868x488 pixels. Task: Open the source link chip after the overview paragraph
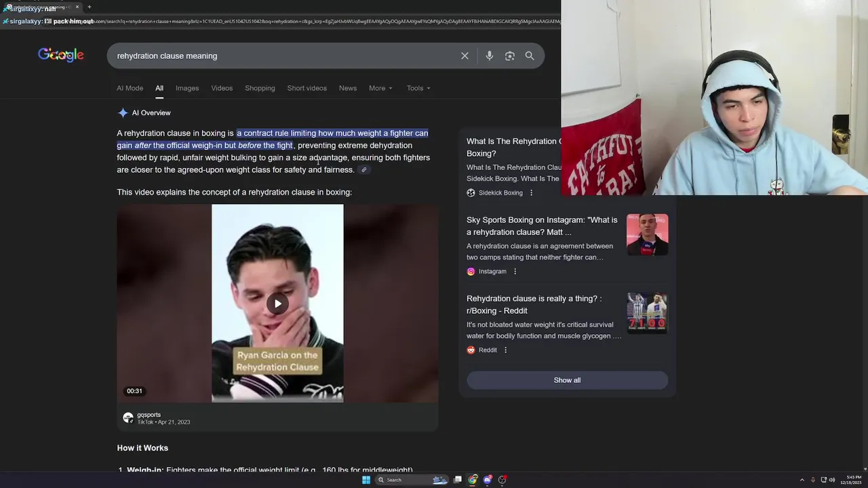364,170
